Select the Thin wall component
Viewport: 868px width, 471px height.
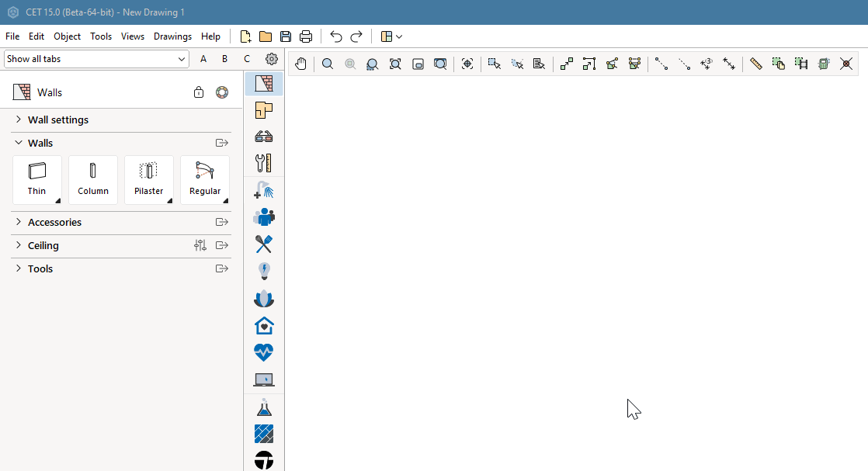tap(37, 180)
